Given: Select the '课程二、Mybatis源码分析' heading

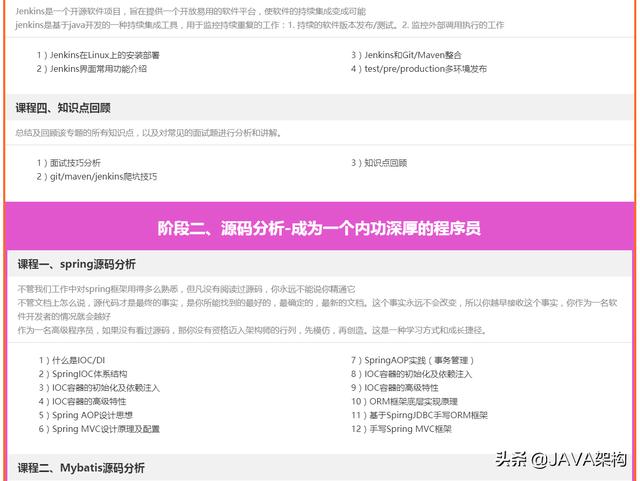Looking at the screenshot, I should coord(81,468).
